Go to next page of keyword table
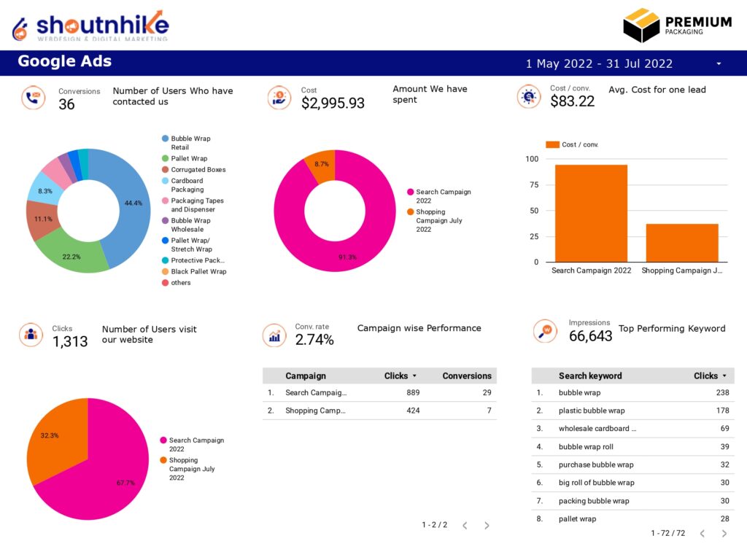The width and height of the screenshot is (747, 560). click(724, 533)
